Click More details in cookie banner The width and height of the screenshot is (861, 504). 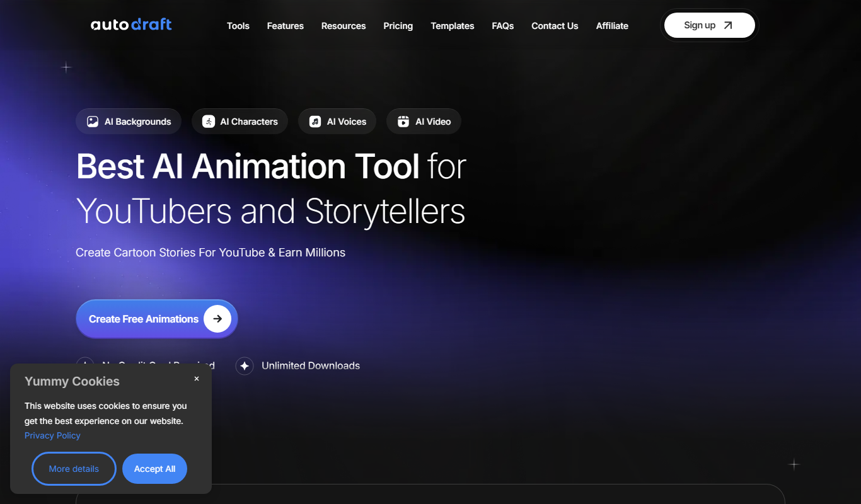click(74, 469)
